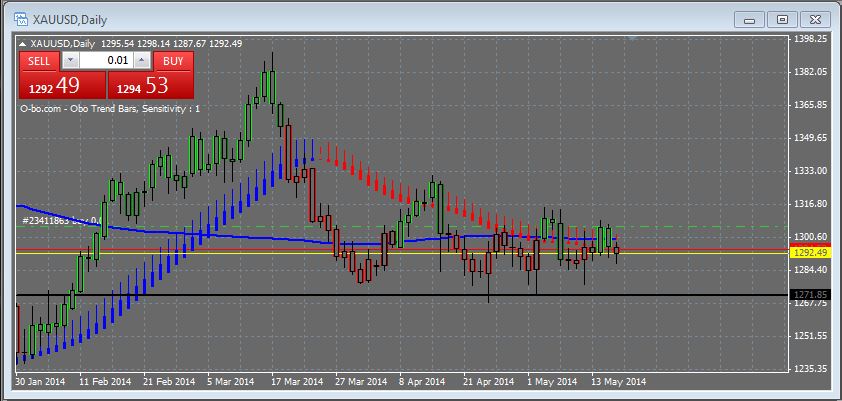Click the Obo Trend Bars indicator label

click(110, 108)
